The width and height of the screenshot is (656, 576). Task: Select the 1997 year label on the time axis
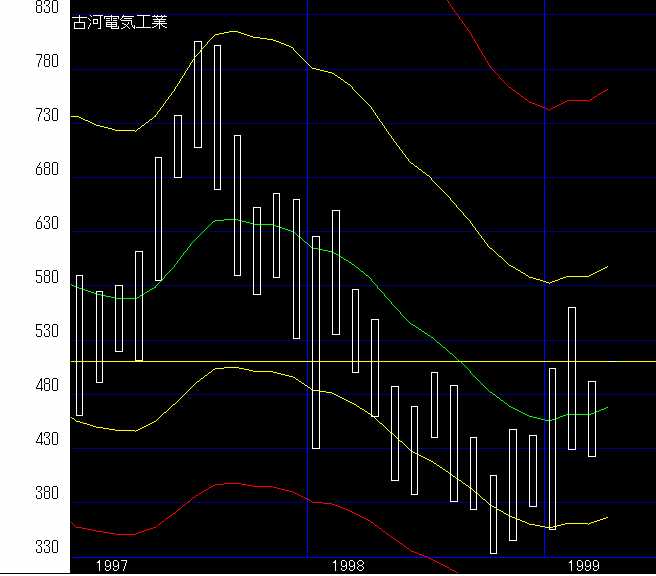coord(111,565)
